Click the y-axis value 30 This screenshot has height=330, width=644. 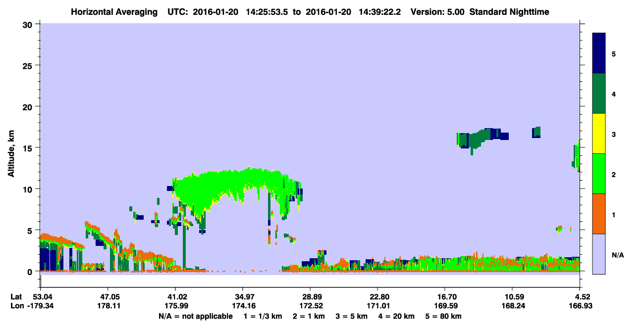pos(28,24)
